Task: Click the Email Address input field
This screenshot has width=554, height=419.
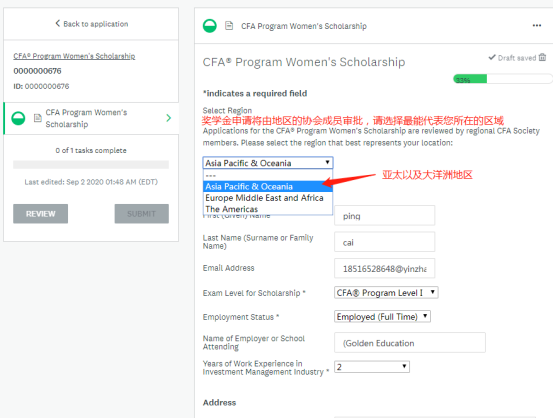Action: click(384, 268)
